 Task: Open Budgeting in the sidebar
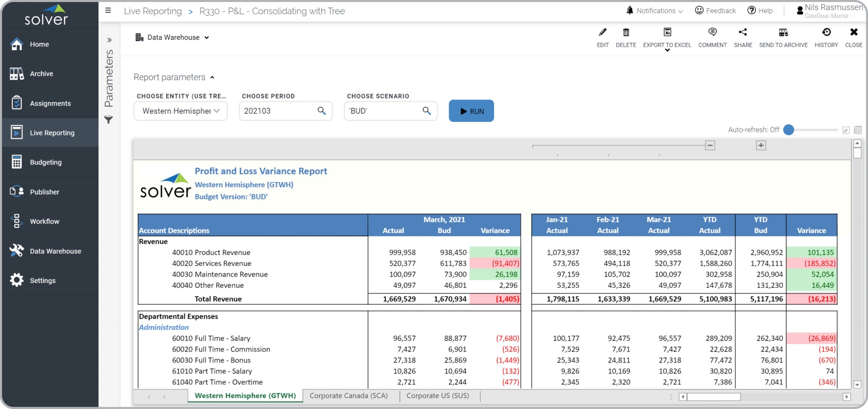tap(46, 162)
